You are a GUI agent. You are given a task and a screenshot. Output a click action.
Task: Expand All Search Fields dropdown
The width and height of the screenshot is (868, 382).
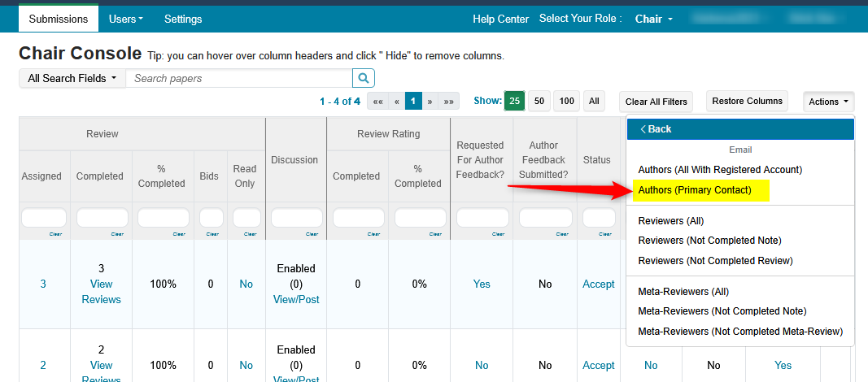(72, 78)
